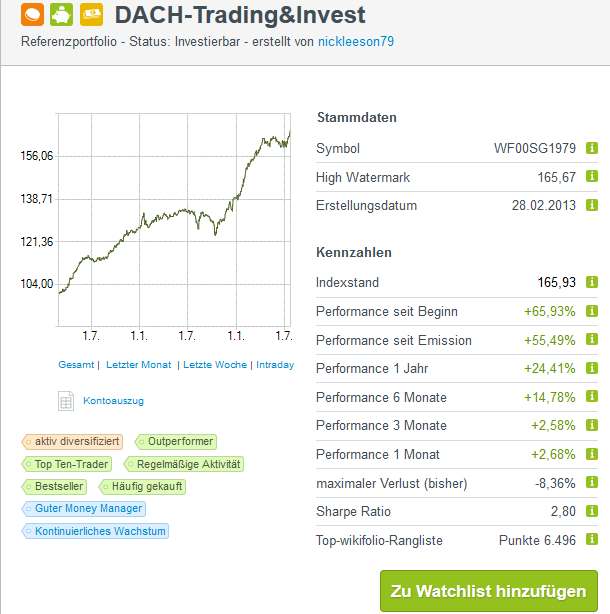
Task: Click info icon for Sharpe Ratio
Action: pos(592,511)
